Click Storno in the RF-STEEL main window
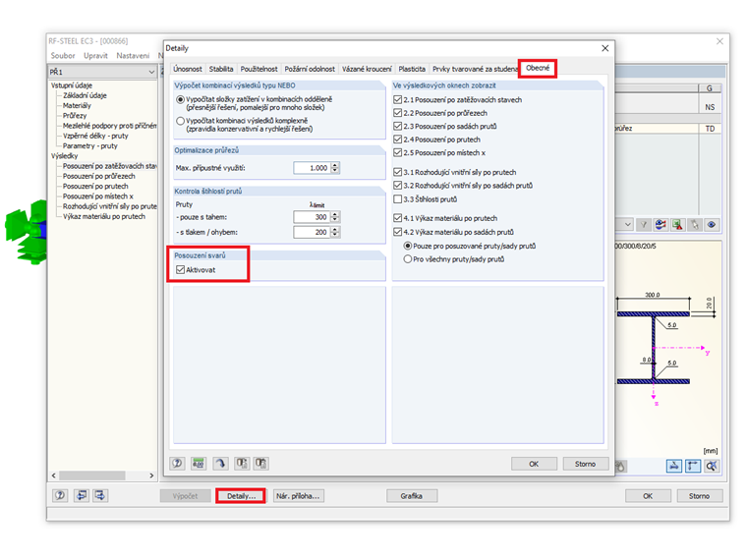The width and height of the screenshot is (747, 560). coord(700,496)
